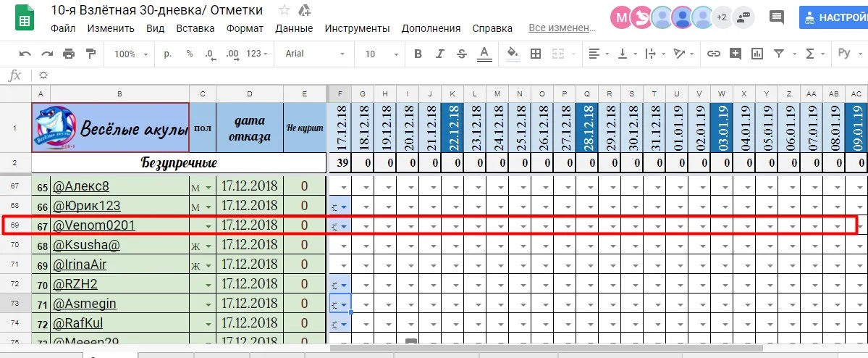
Task: Open text wrapping options
Action: [x=655, y=54]
